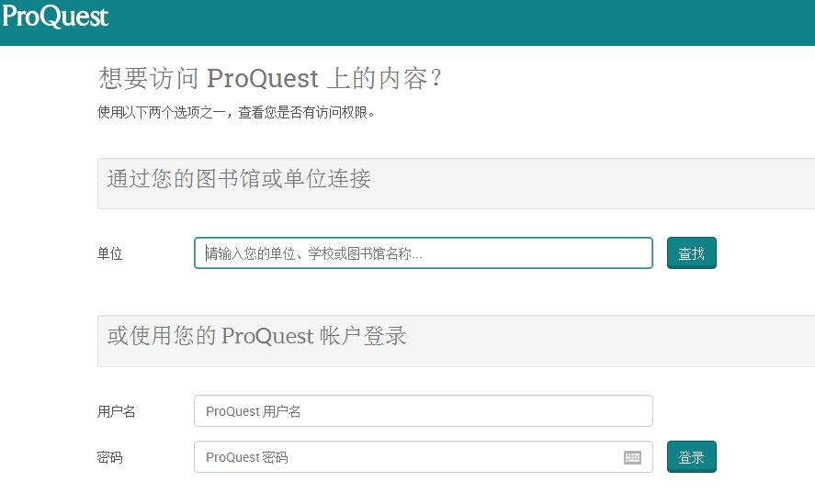
Task: Click the ProQuest 用户名 input field
Action: pyautogui.click(x=423, y=411)
